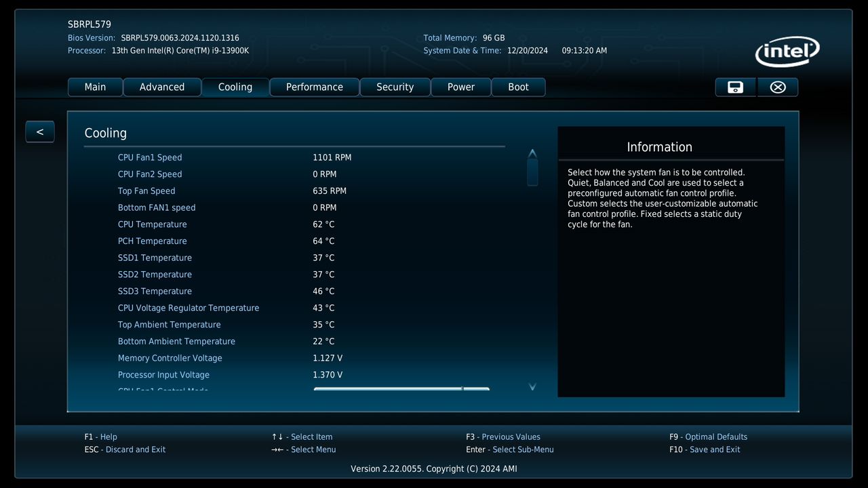Click F9 - Optimal Defaults
868x488 pixels.
coord(709,437)
